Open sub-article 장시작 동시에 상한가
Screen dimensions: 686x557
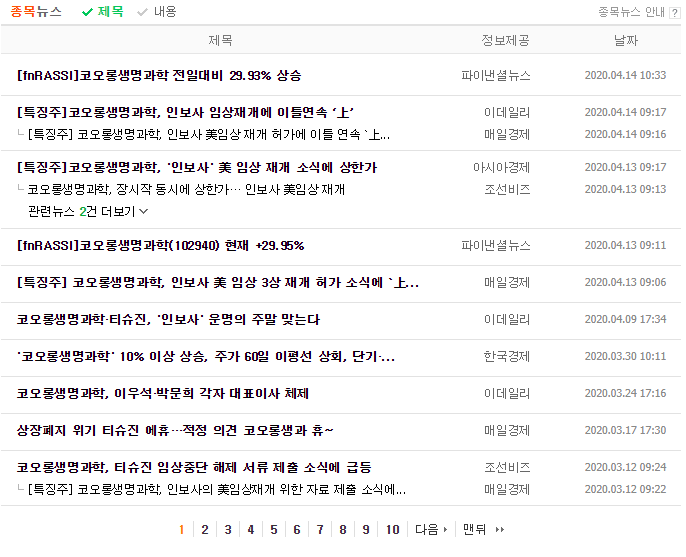tap(186, 189)
